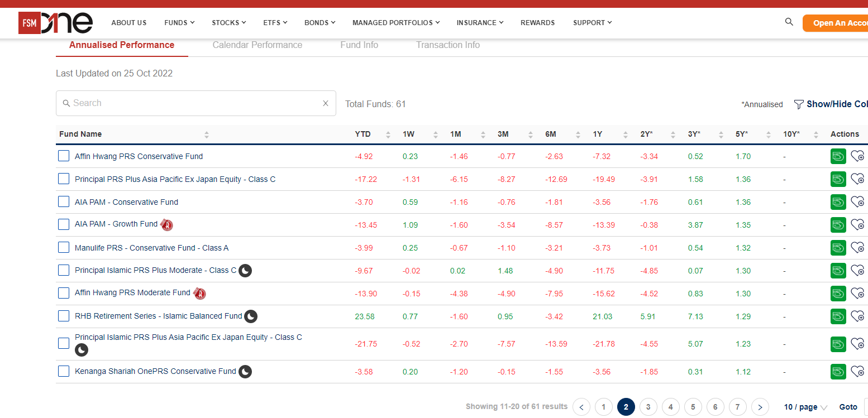Click Open An Account button
This screenshot has width=868, height=418.
835,23
